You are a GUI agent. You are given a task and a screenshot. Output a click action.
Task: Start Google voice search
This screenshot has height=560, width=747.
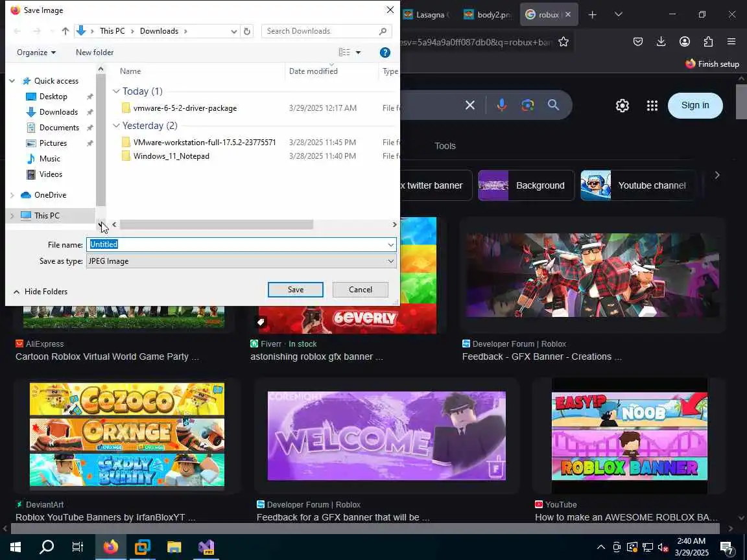tap(501, 105)
